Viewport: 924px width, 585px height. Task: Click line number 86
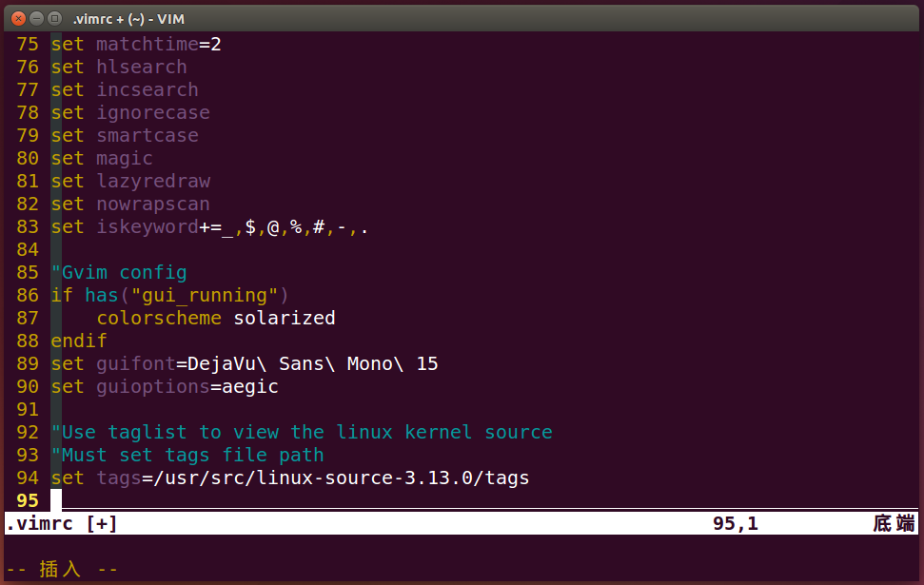tap(28, 295)
